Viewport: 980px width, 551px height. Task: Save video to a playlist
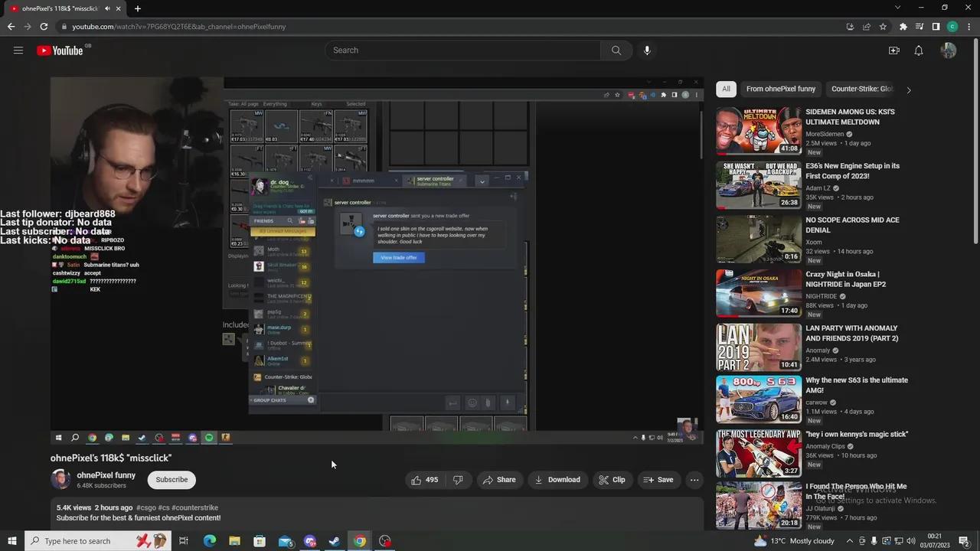tap(658, 480)
